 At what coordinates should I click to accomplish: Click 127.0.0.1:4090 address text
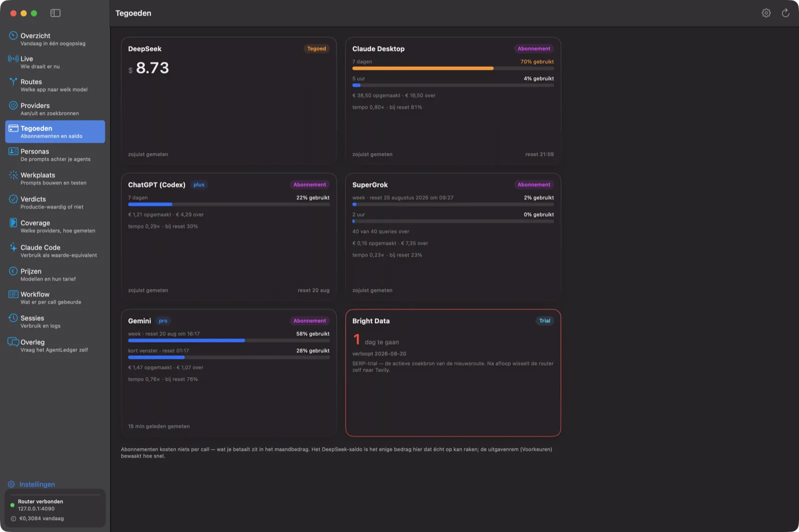tap(36, 509)
